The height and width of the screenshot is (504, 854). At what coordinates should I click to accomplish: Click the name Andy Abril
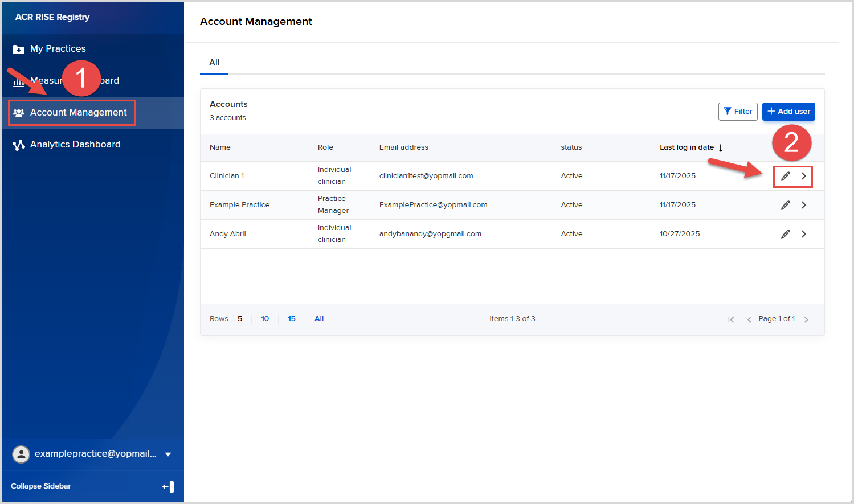(x=228, y=234)
